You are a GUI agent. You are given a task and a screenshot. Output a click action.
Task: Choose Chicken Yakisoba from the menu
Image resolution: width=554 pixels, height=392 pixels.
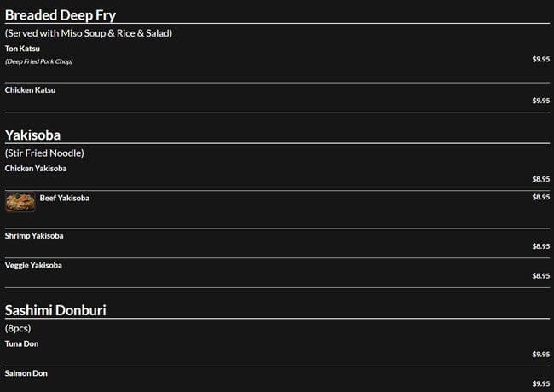click(36, 169)
